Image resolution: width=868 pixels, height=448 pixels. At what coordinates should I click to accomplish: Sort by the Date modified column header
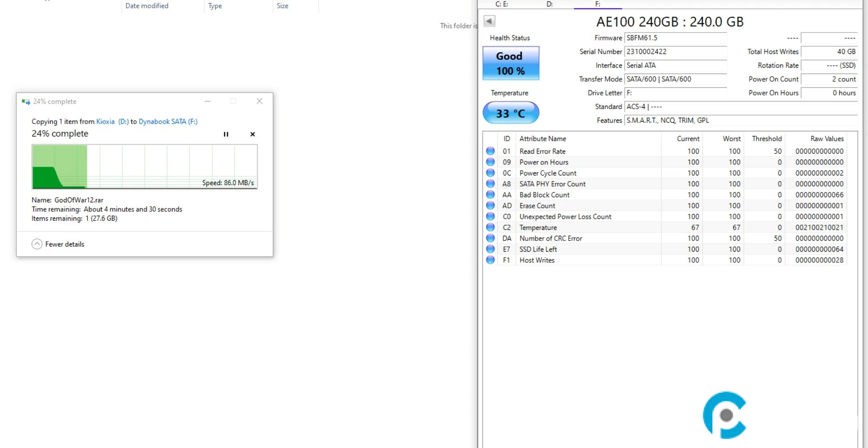coord(147,6)
